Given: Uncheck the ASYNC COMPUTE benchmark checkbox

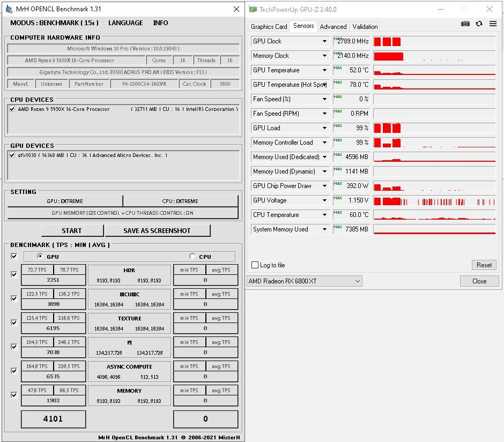Looking at the screenshot, I should click(x=14, y=371).
